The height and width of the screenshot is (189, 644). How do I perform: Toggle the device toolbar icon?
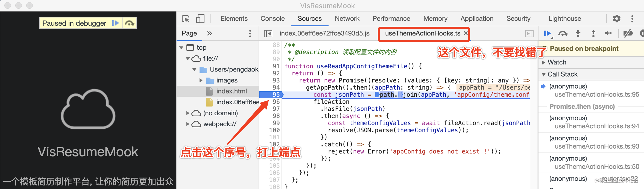point(200,19)
